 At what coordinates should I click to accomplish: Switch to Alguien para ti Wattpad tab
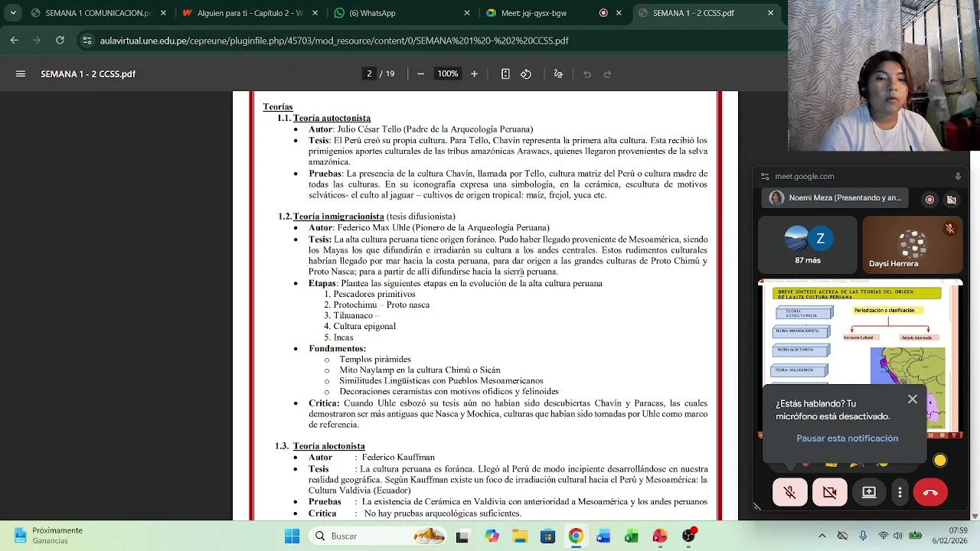tap(250, 13)
